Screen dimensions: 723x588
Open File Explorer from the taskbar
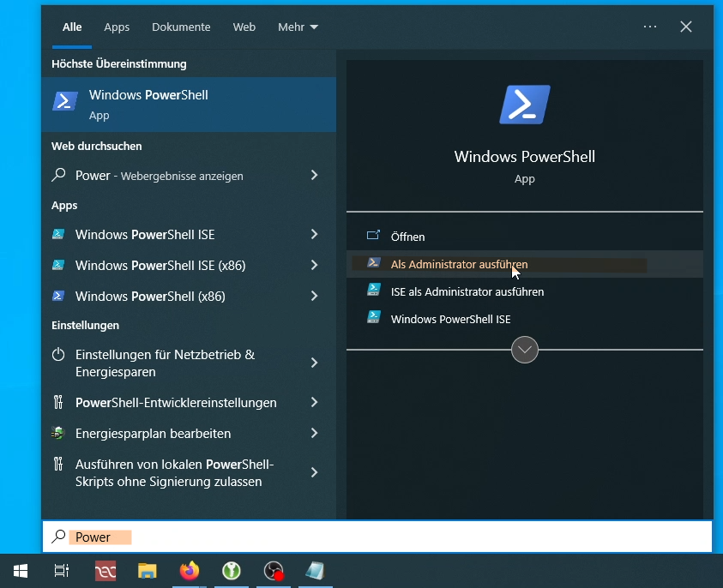(148, 571)
